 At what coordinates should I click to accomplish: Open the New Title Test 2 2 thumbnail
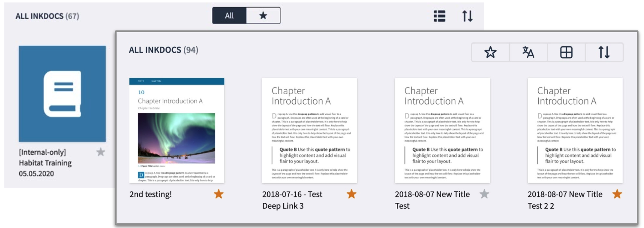point(575,130)
